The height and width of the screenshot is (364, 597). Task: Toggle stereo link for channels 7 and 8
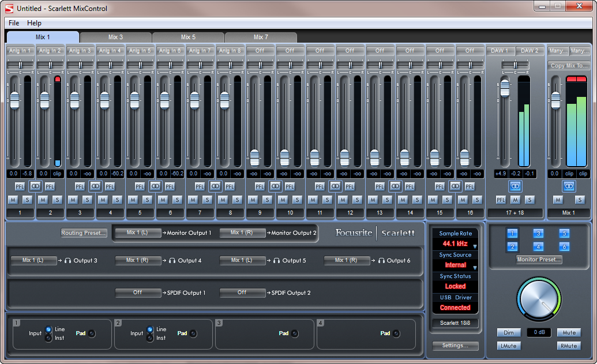click(215, 186)
